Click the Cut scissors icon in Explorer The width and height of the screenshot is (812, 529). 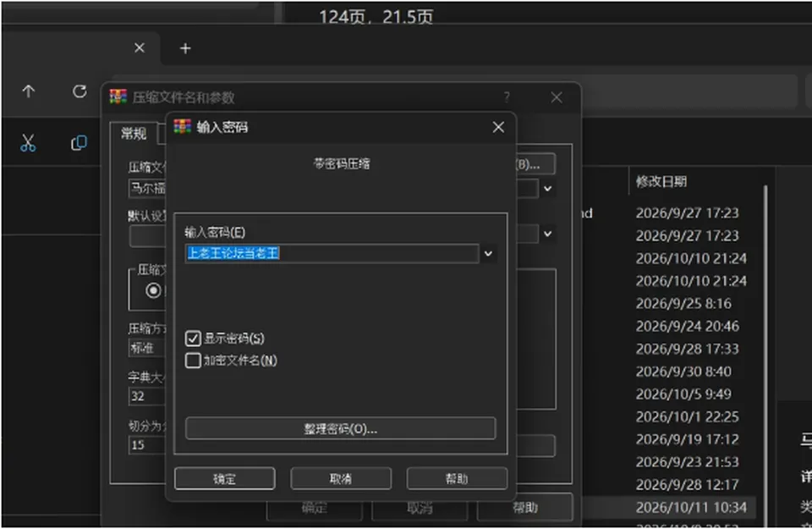pos(28,142)
